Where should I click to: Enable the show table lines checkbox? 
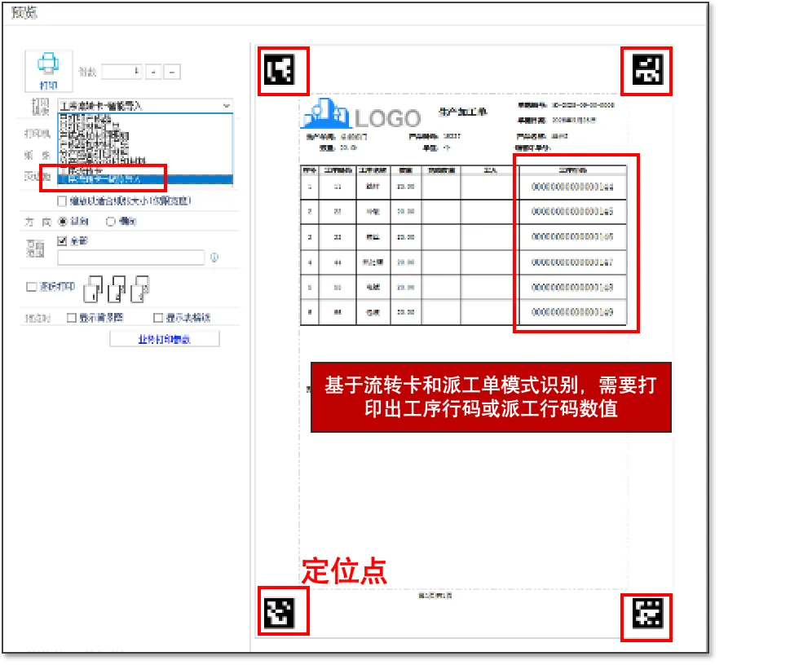158,318
